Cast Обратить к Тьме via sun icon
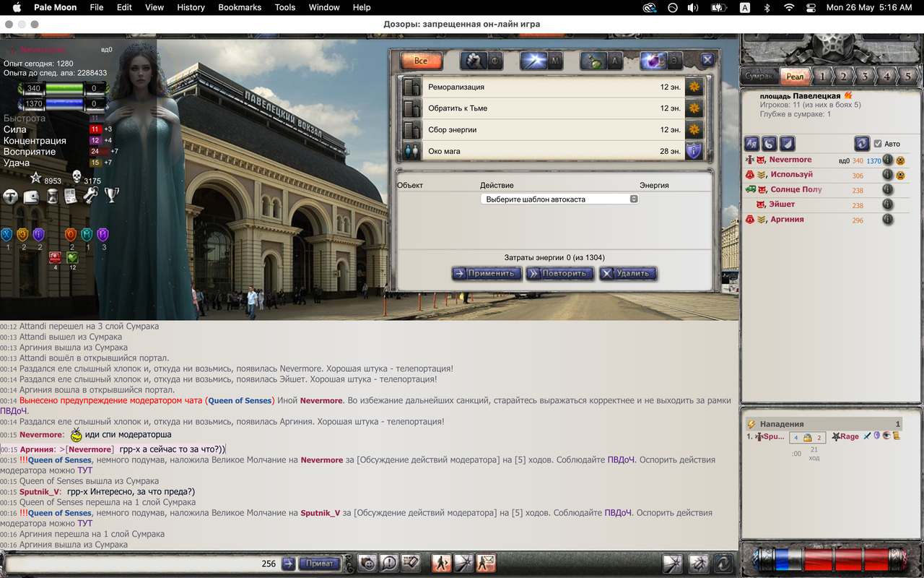This screenshot has height=578, width=924. [694, 108]
